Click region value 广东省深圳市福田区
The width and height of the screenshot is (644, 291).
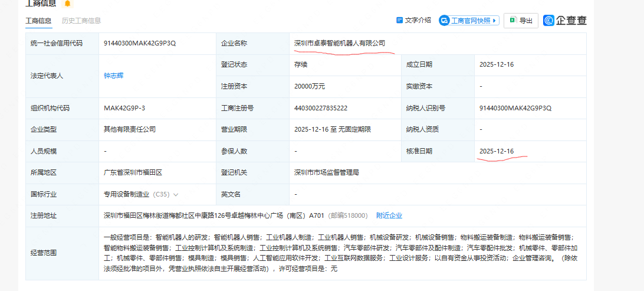(x=133, y=172)
